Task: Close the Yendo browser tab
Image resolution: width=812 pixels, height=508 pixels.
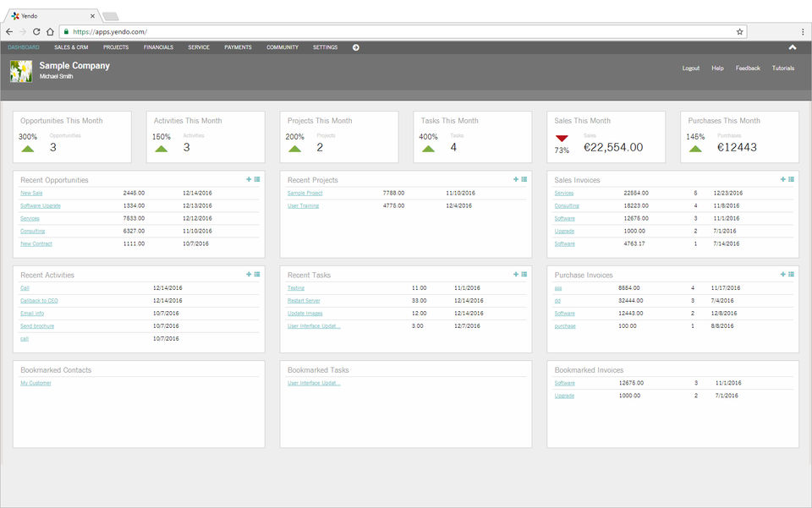Action: [92, 16]
